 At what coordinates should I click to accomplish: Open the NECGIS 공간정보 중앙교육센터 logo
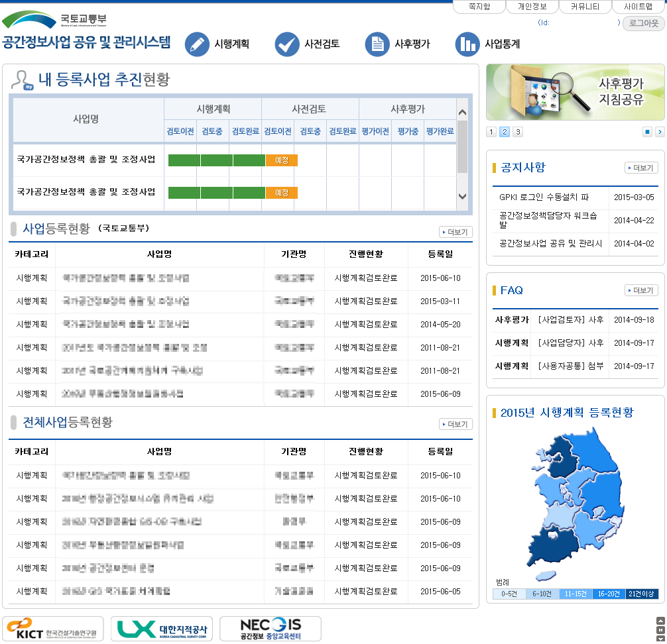pyautogui.click(x=271, y=628)
